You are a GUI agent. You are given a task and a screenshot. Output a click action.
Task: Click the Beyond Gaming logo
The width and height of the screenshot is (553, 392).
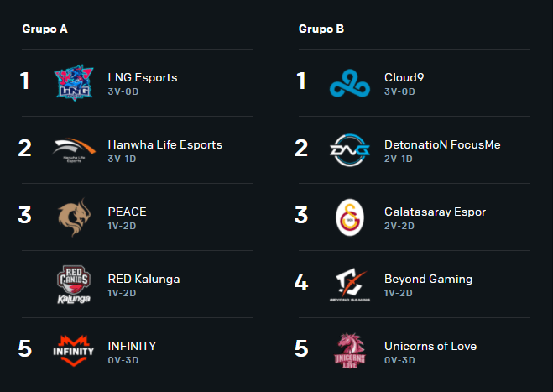[350, 284]
